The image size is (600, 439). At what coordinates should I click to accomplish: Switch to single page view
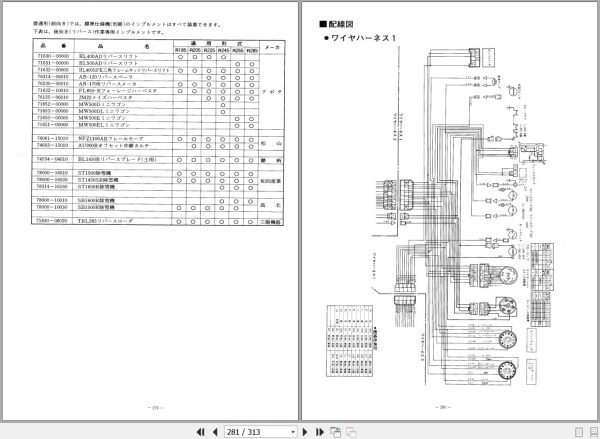point(579,432)
